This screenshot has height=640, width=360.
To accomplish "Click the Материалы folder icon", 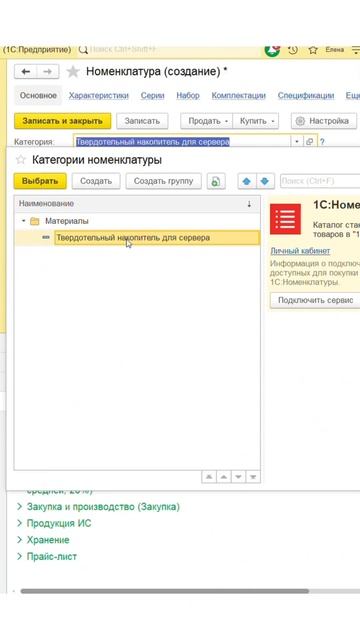I will [x=35, y=221].
